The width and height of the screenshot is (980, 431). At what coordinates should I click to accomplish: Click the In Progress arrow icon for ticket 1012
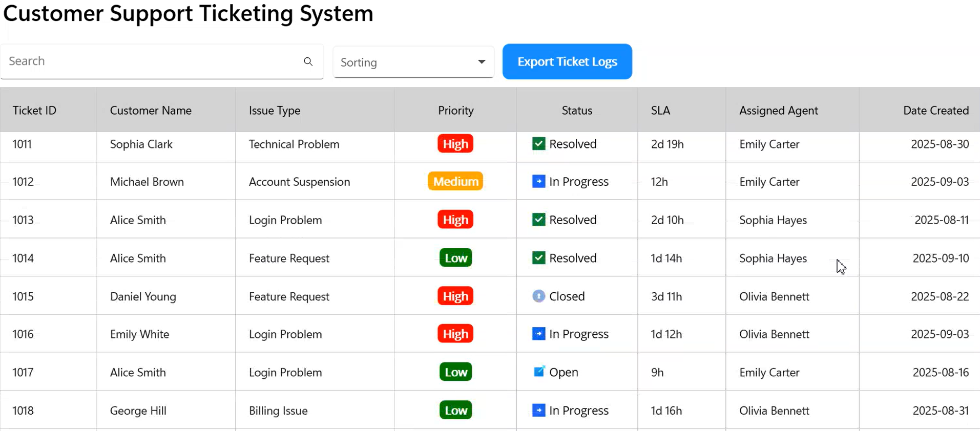(538, 181)
